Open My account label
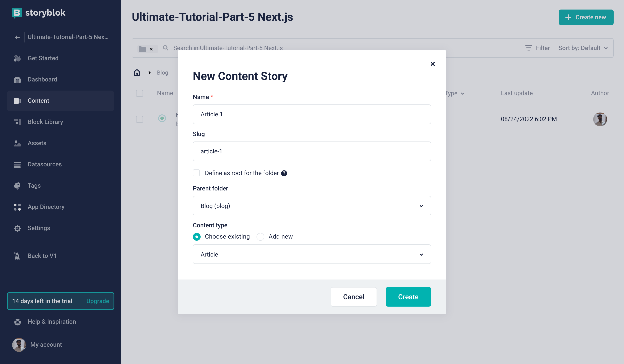This screenshot has width=624, height=364. 46,345
